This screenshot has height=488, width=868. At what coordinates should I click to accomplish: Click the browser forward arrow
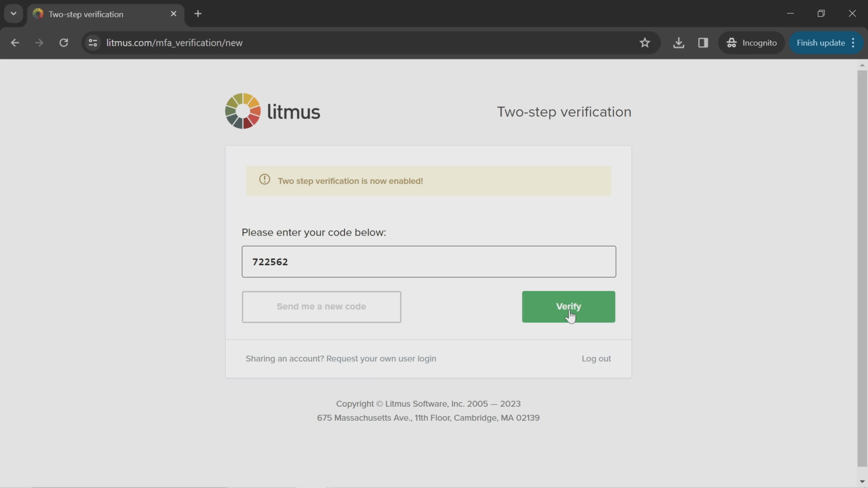(x=39, y=43)
